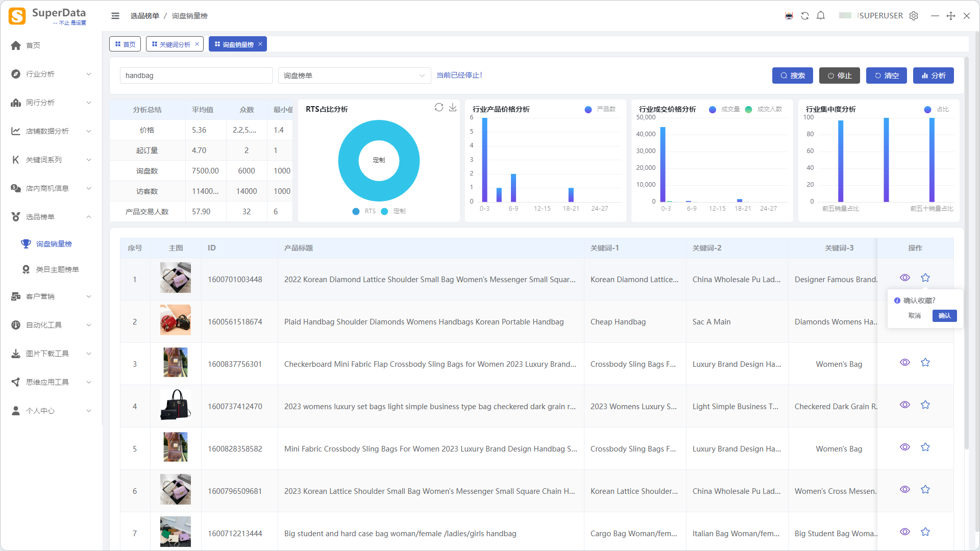Open the 询盘销量榜 sidebar item
Image resolution: width=980 pixels, height=551 pixels.
pos(54,244)
